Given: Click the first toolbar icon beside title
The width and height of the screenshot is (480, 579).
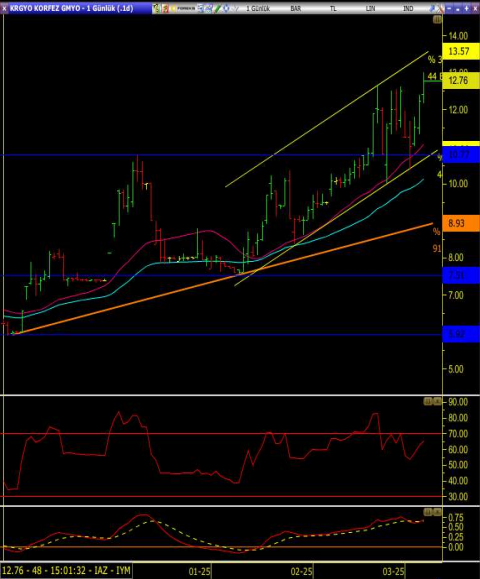Looking at the screenshot, I should (157, 8).
